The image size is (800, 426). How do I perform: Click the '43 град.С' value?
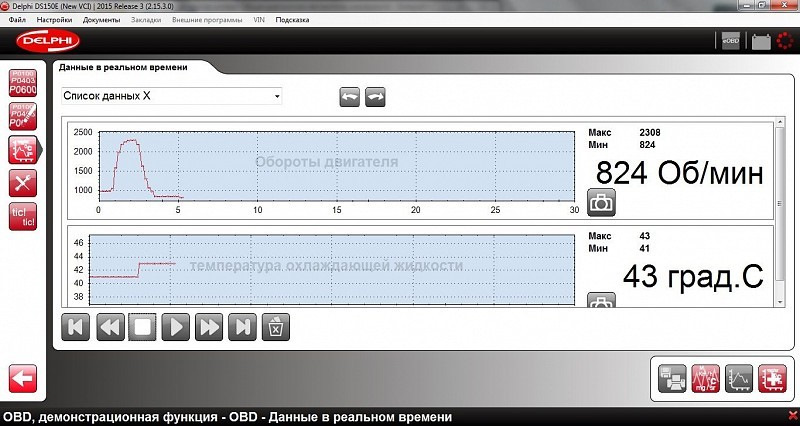coord(693,277)
